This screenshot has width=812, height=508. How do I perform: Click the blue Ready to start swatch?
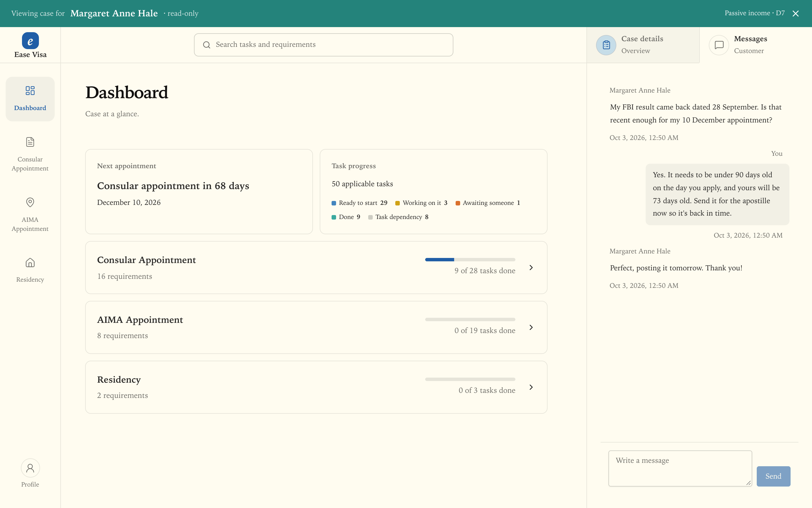click(x=334, y=203)
